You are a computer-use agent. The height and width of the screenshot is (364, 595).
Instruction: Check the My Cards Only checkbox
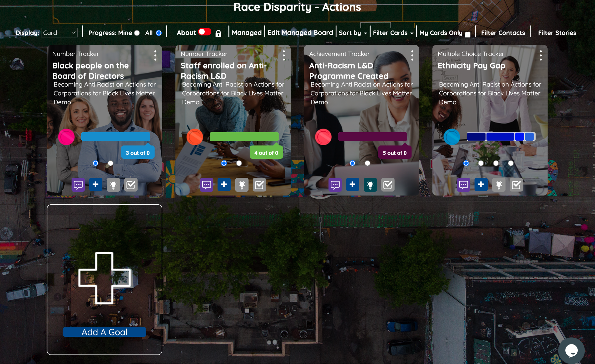click(x=467, y=34)
